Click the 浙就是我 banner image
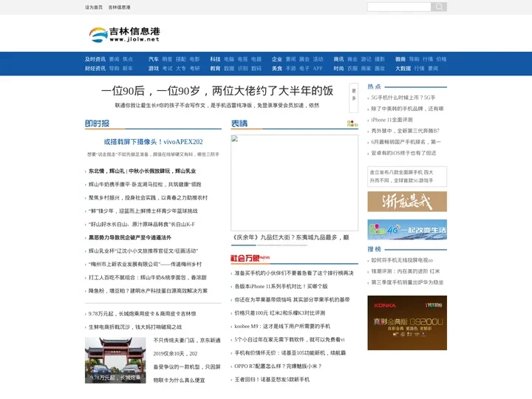Image resolution: width=532 pixels, height=399 pixels. [407, 202]
